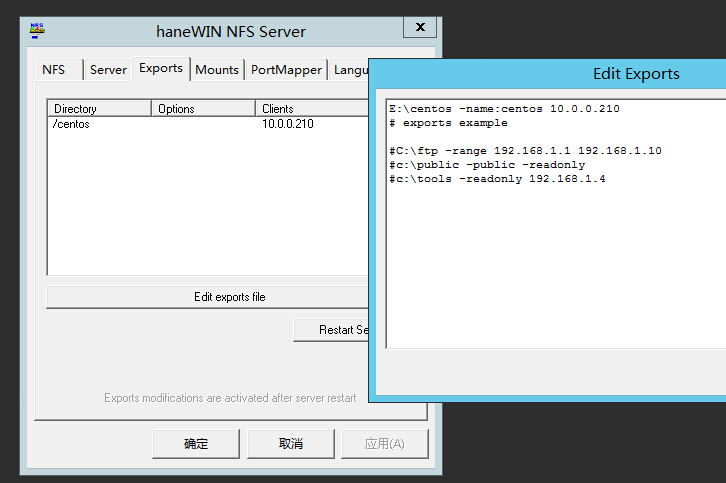Go to the Mounts tab
726x483 pixels.
point(217,70)
